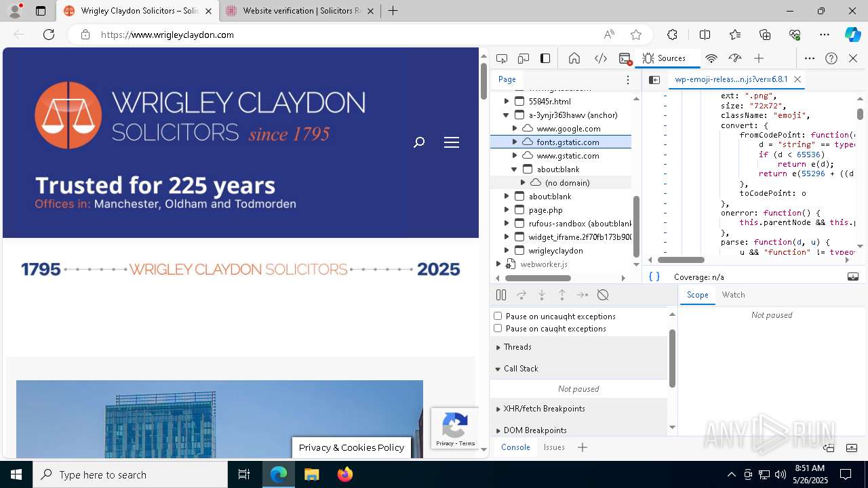Open the Performance tool gauge icon
Image resolution: width=868 pixels, height=488 pixels.
pyautogui.click(x=735, y=58)
